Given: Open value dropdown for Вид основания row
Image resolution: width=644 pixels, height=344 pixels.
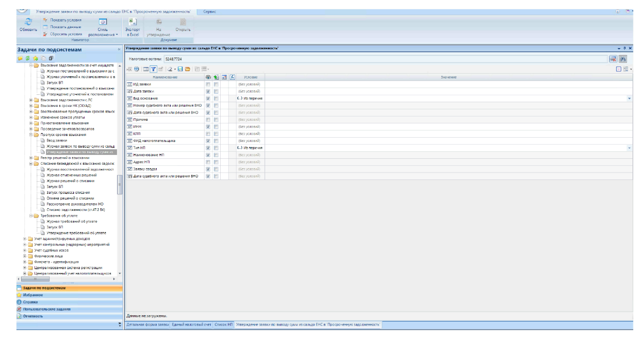Looking at the screenshot, I should click(x=629, y=99).
